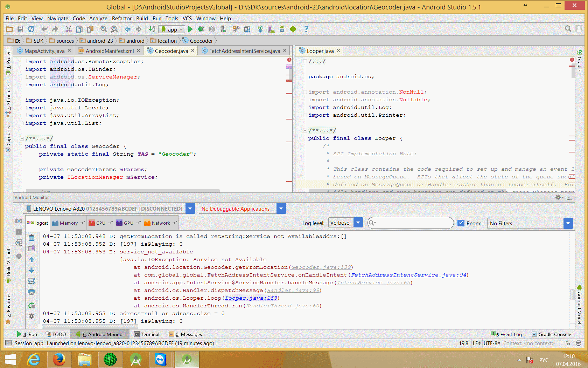Restart logcat with the green refresh icon
Viewport: 588px width, 368px height.
[x=31, y=305]
